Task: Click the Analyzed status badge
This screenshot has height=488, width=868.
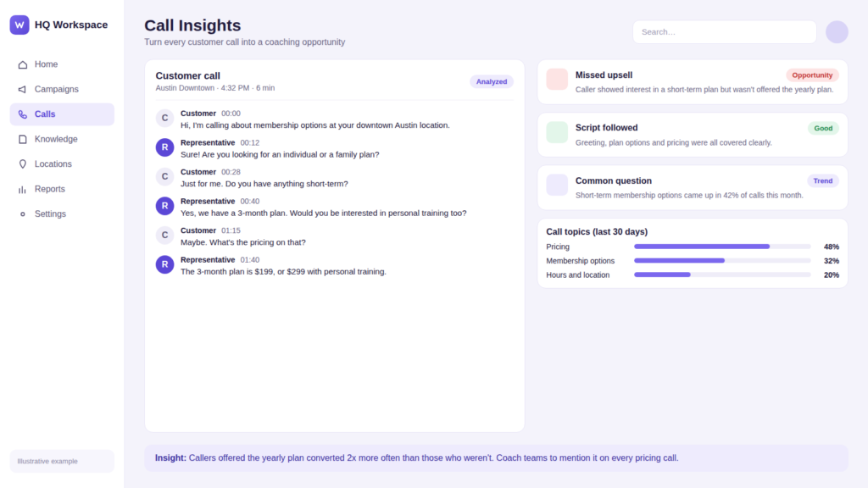Action: [x=492, y=82]
